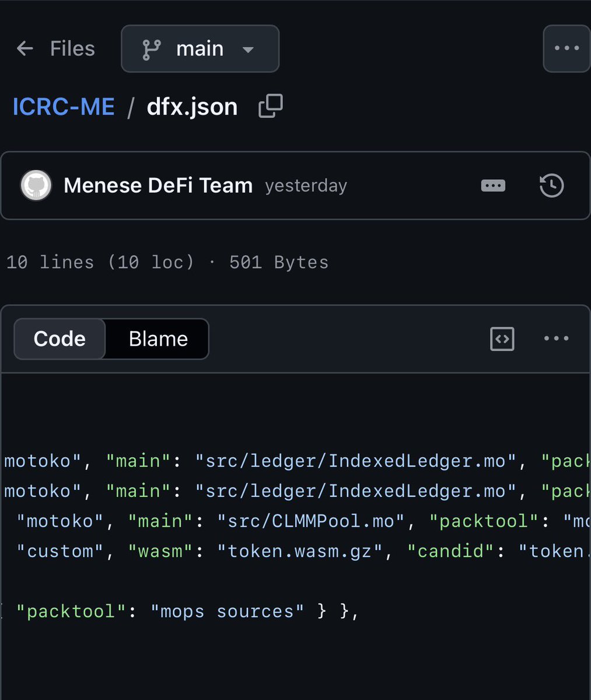The height and width of the screenshot is (700, 591).
Task: Copy the dfx.json file path
Action: click(271, 106)
